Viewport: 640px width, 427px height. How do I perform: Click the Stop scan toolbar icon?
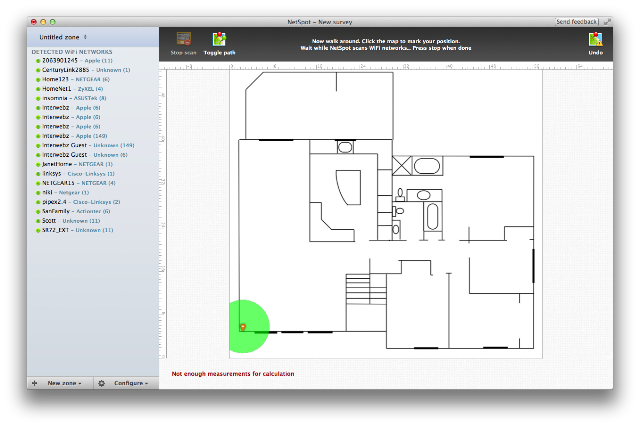(x=184, y=39)
